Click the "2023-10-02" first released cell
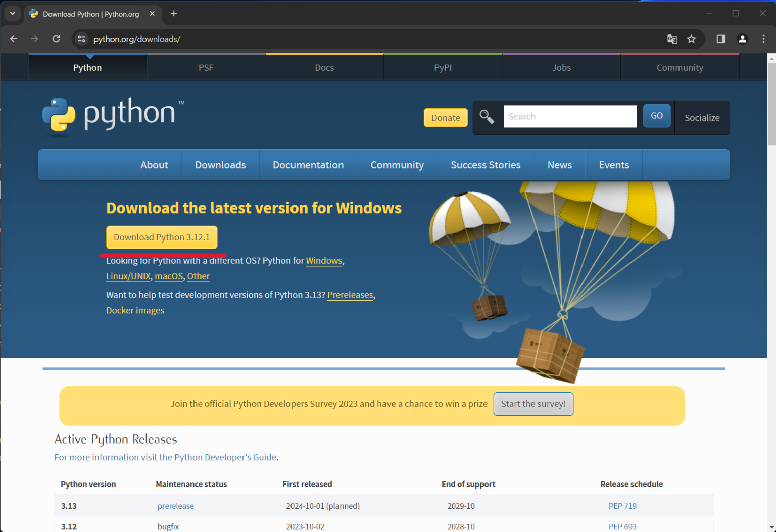The image size is (776, 532). [305, 526]
